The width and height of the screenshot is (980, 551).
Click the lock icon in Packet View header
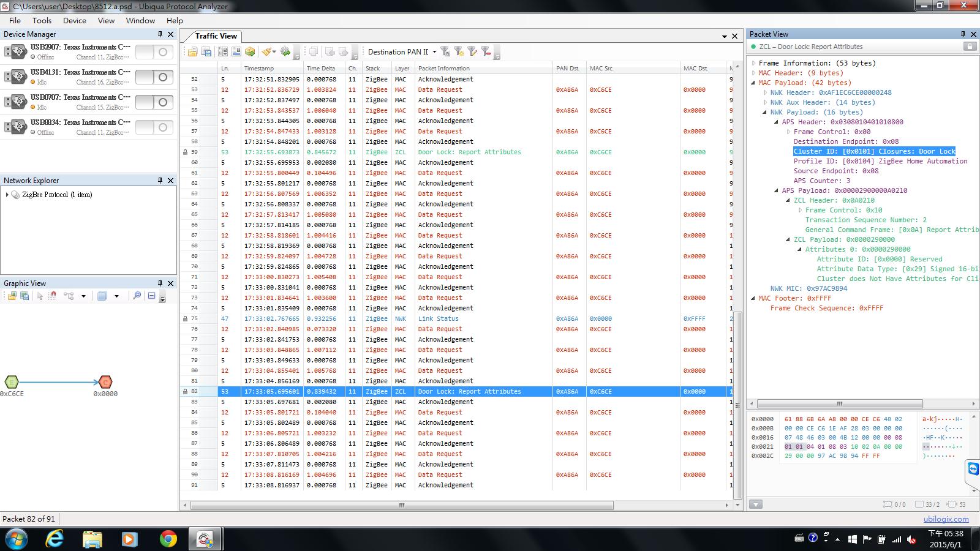point(970,47)
